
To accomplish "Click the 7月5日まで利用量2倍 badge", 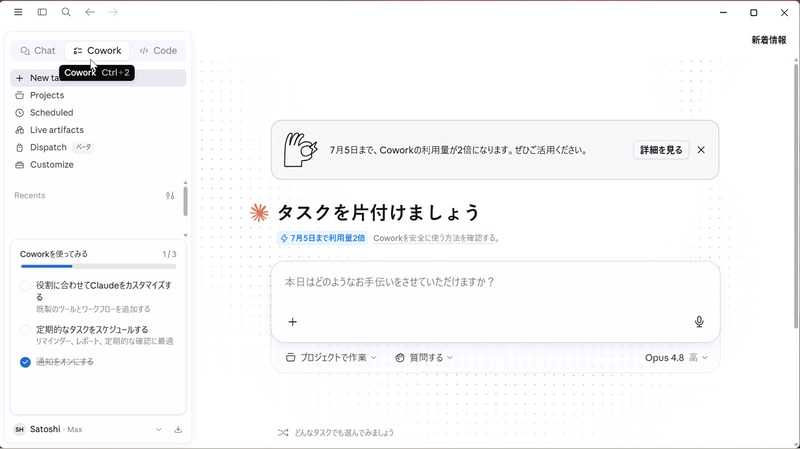I will [x=322, y=238].
